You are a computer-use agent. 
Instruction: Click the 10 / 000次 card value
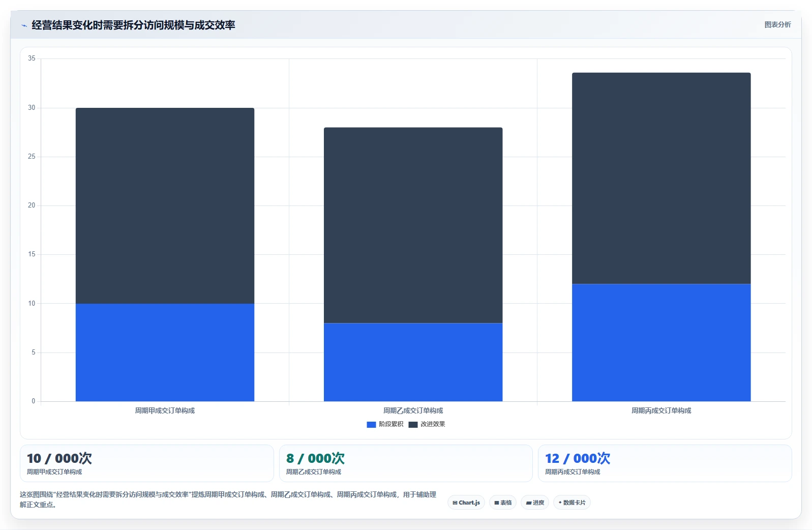[x=59, y=458]
